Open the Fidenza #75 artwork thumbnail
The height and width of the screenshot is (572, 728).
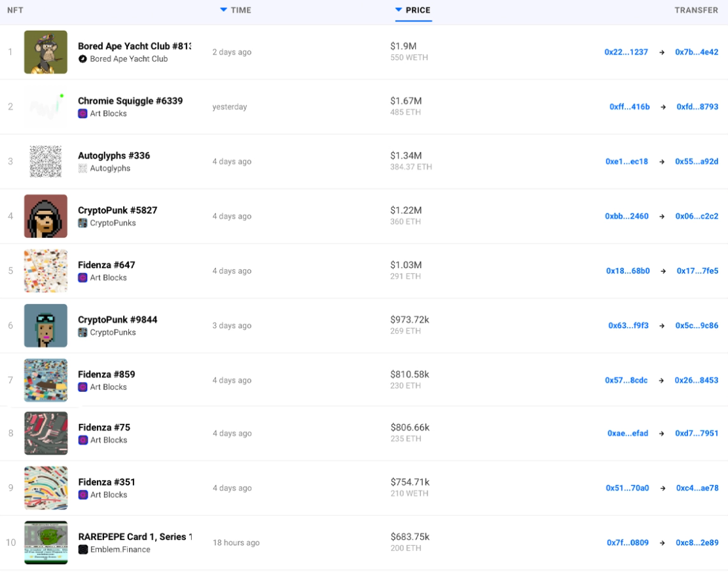(x=46, y=433)
